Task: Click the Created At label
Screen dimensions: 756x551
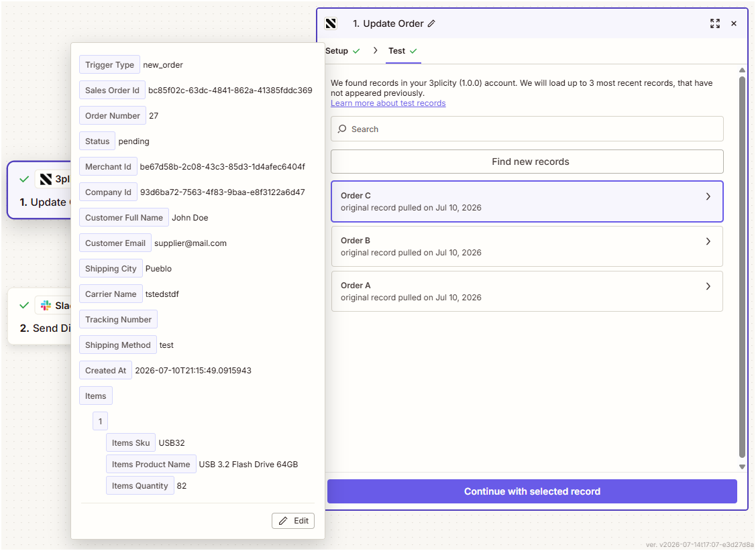Action: 105,371
